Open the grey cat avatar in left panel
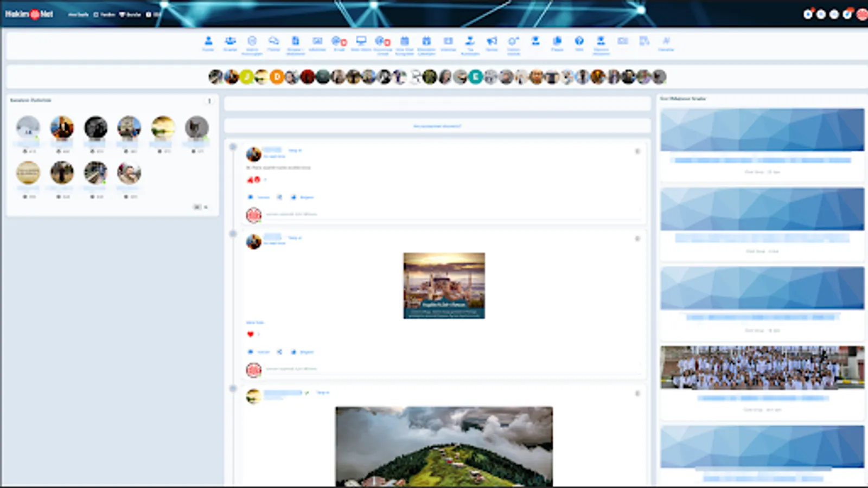This screenshot has width=868, height=488. [196, 127]
